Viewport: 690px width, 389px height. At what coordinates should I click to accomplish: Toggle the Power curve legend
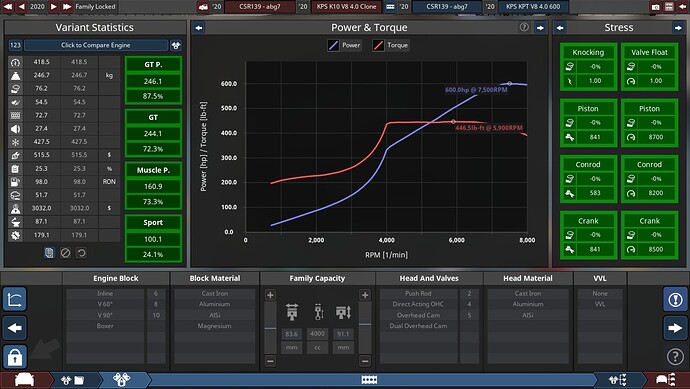pos(345,45)
